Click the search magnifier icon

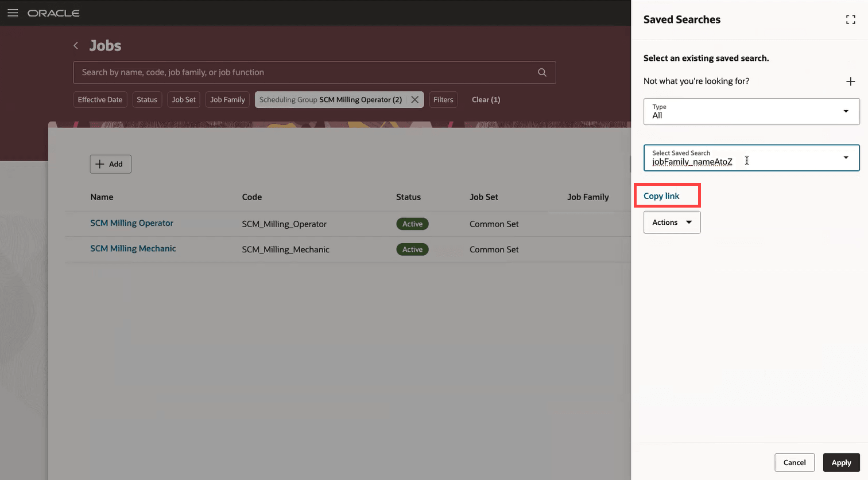[x=542, y=72]
